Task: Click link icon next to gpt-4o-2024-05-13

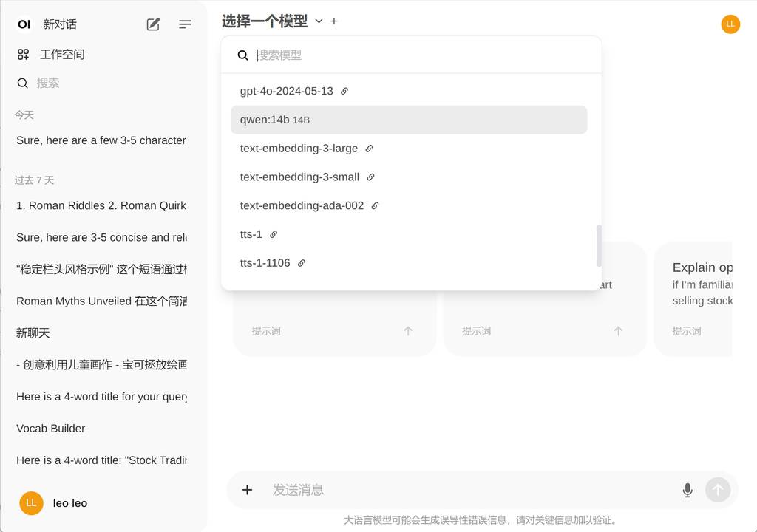Action: tap(344, 92)
